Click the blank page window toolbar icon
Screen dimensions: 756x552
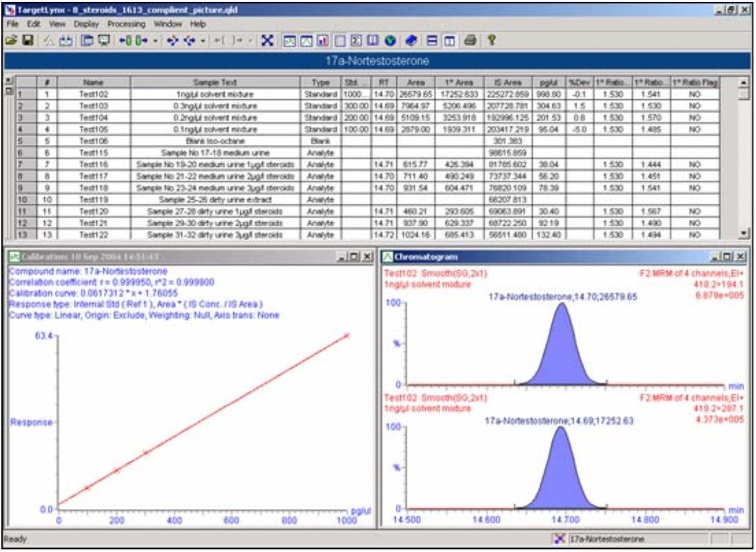click(340, 40)
